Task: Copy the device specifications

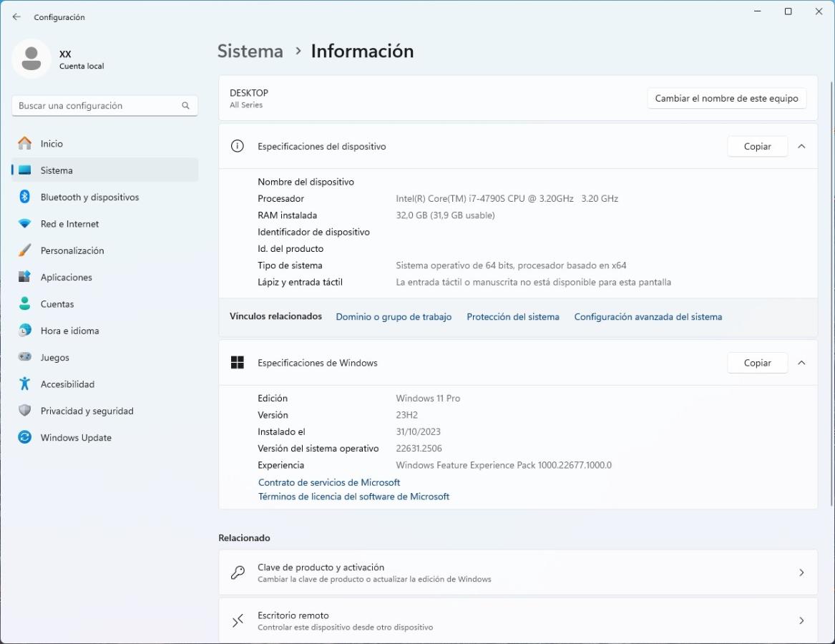Action: [757, 147]
